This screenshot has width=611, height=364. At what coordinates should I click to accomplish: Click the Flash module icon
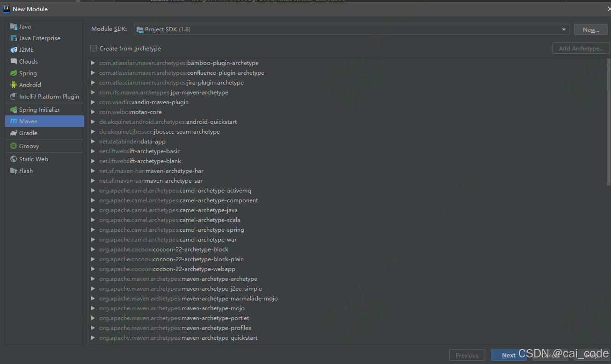[x=14, y=171]
